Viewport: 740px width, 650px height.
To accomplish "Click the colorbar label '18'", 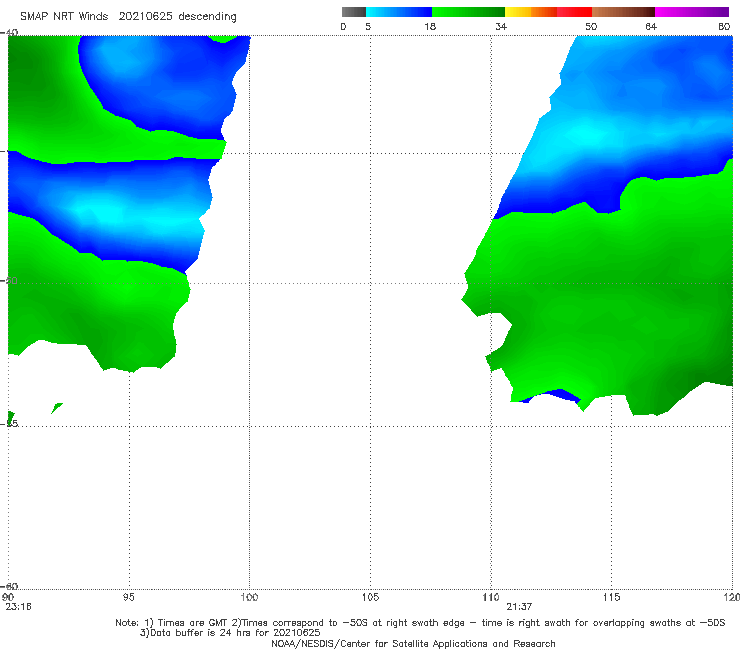I will (x=430, y=26).
